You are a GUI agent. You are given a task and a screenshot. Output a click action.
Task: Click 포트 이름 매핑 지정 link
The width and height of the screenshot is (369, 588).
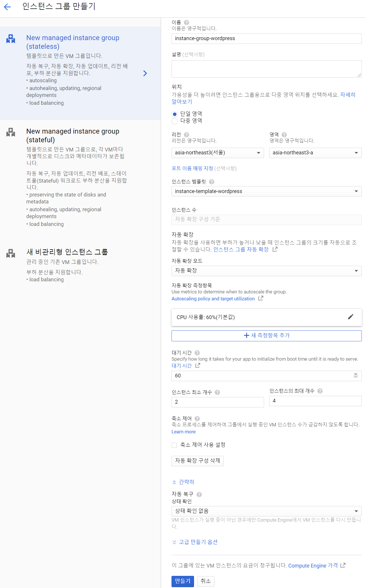(x=192, y=168)
